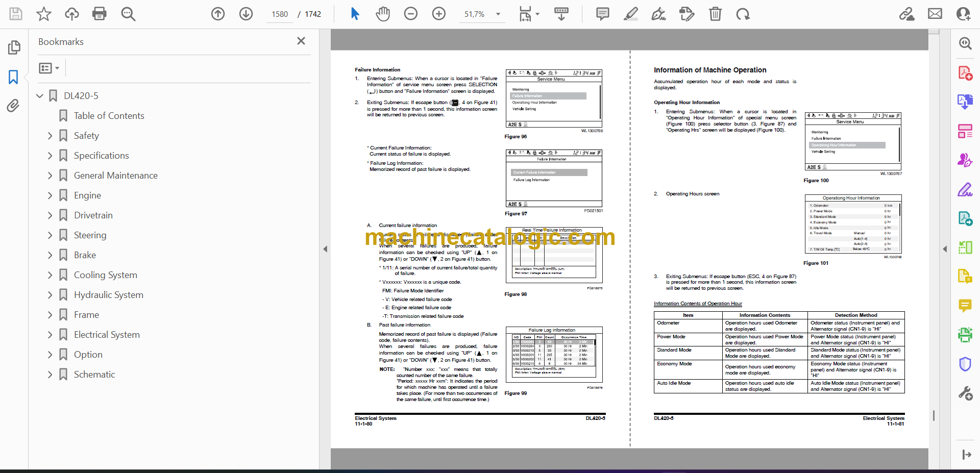Delete page with trash icon
Viewport: 980px width, 473px height.
pyautogui.click(x=715, y=14)
